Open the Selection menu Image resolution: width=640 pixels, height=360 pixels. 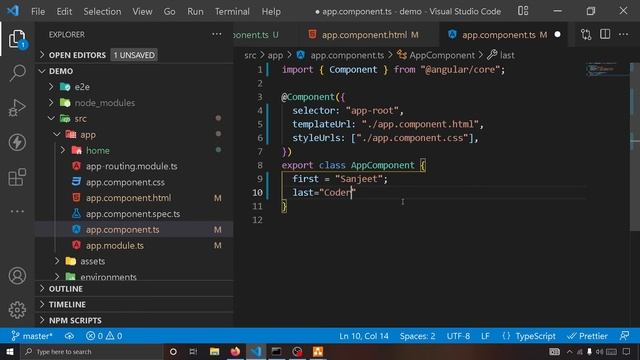(102, 11)
